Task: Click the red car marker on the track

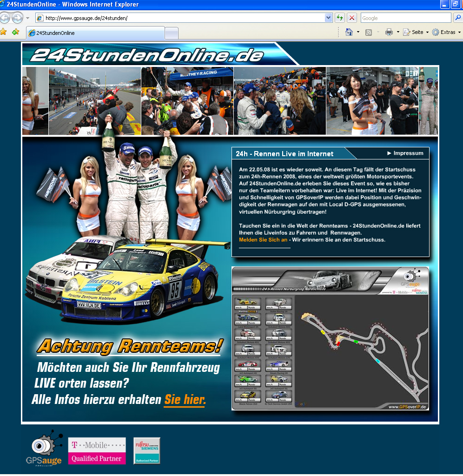Action: point(338,344)
